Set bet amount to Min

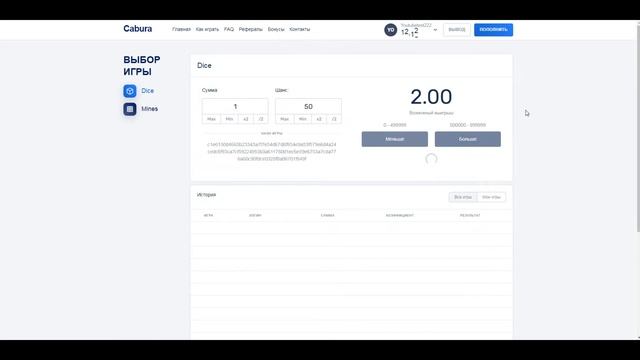point(229,119)
